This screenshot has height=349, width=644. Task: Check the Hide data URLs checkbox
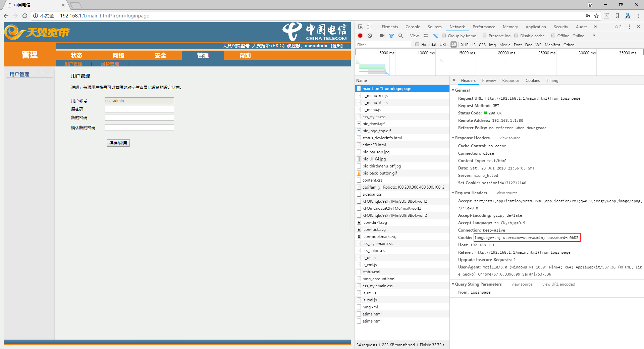tap(417, 44)
